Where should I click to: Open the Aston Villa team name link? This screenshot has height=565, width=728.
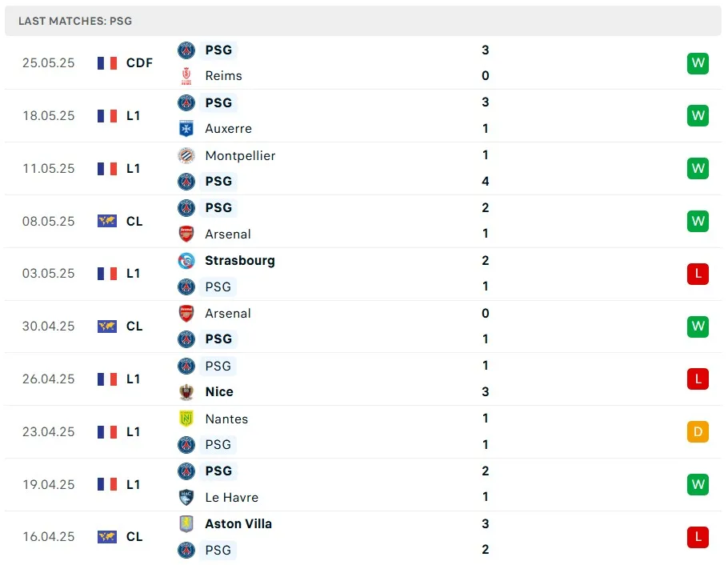point(238,523)
